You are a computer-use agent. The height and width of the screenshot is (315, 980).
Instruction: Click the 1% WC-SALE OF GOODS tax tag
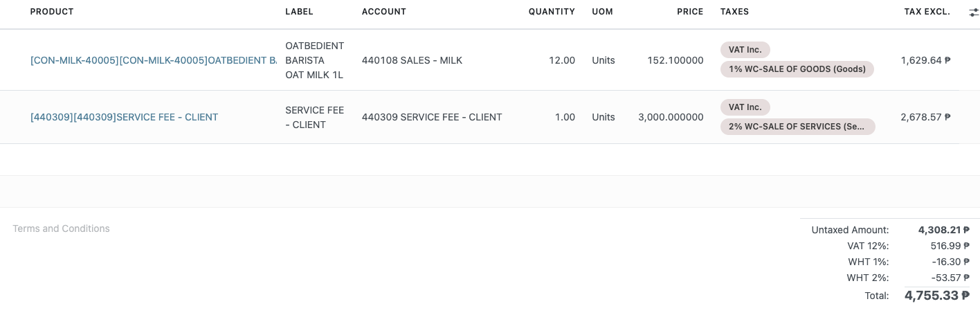coord(797,69)
